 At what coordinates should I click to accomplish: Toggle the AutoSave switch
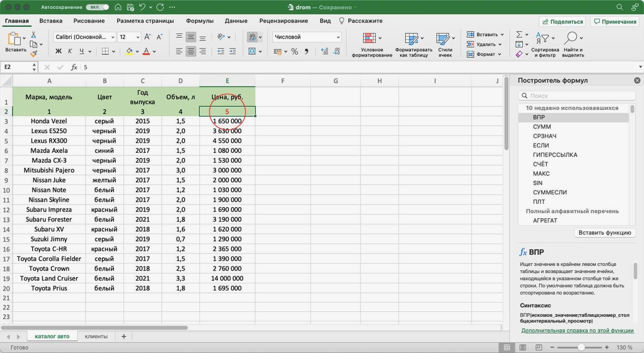pos(97,7)
